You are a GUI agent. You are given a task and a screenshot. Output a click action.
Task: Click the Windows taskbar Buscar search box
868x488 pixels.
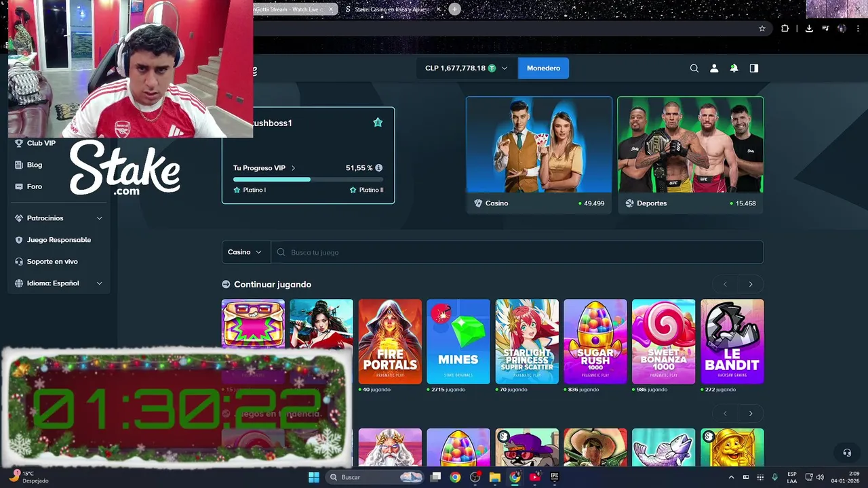tap(374, 477)
